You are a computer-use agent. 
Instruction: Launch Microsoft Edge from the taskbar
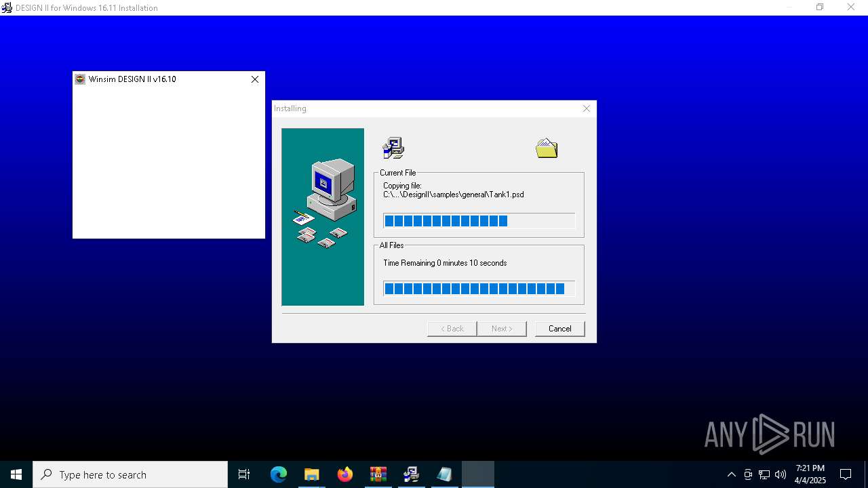coord(279,474)
